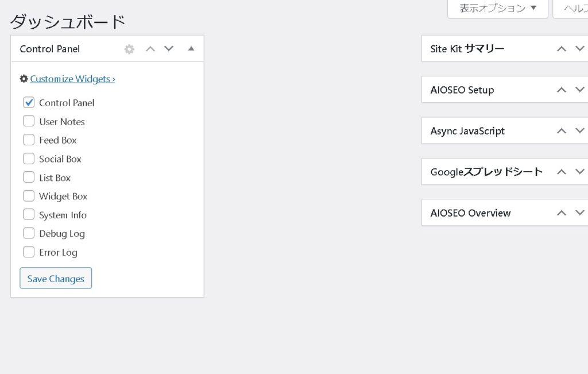
Task: Move Async JavaScript widget up
Action: [x=562, y=131]
